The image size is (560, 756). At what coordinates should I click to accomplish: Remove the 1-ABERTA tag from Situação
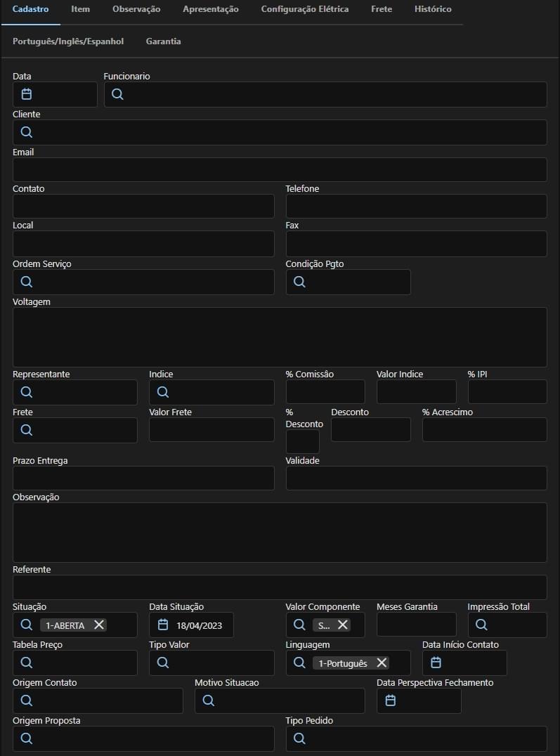pos(99,625)
